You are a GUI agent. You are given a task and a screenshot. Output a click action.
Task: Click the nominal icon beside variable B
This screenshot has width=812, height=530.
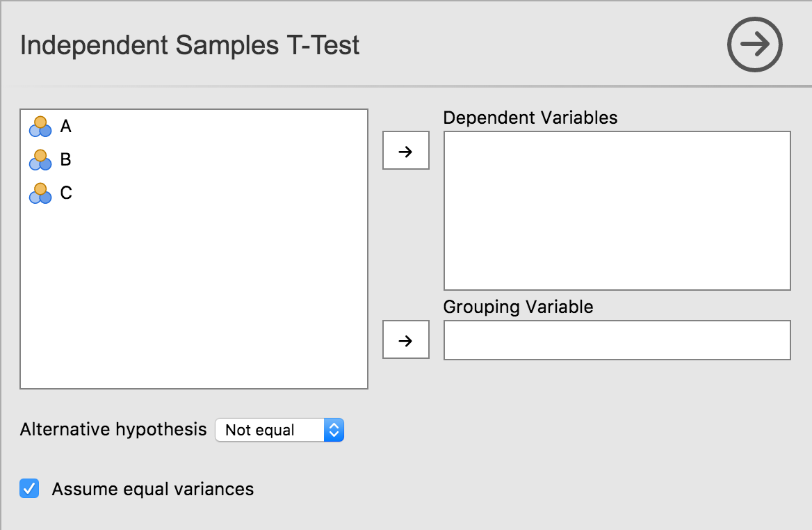(40, 160)
